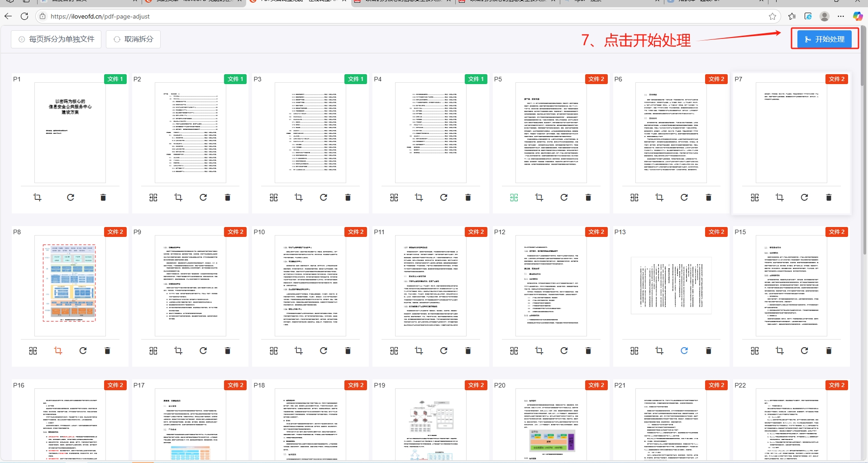Open browser profile avatar

pos(825,16)
